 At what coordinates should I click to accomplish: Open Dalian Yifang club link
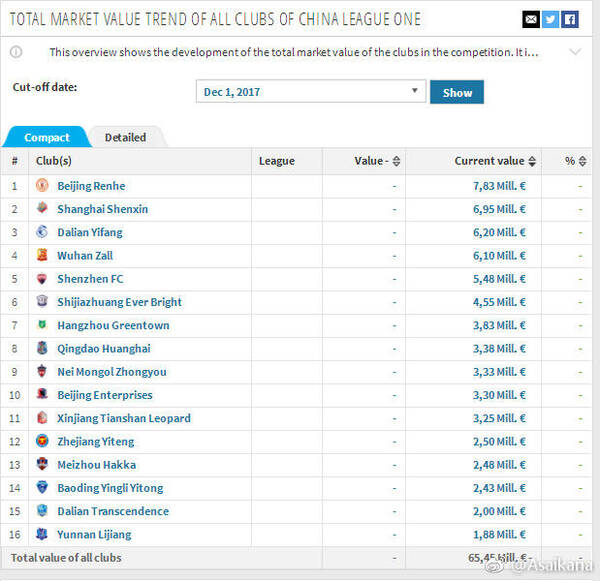(x=90, y=232)
